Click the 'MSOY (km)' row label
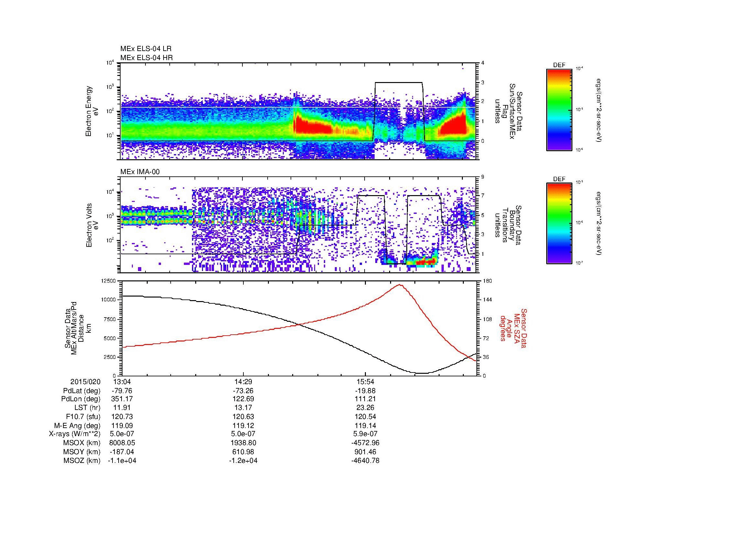Viewport: 756px width, 534px height. click(82, 452)
